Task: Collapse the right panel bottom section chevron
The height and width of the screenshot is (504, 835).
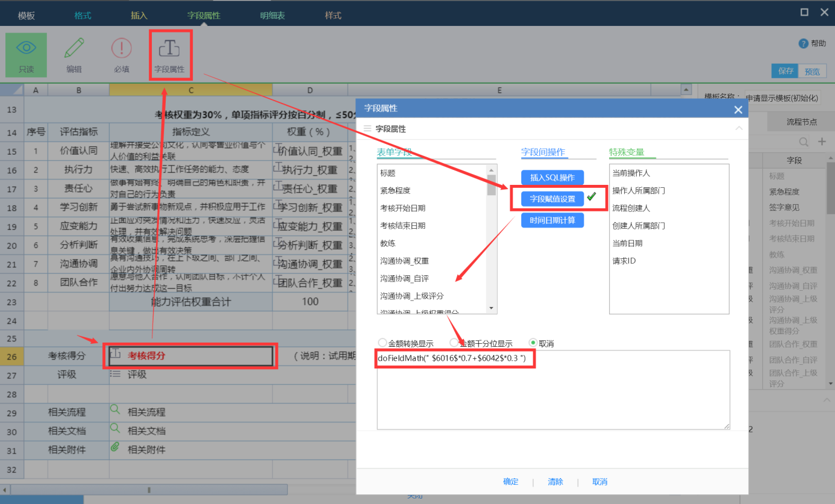Action: coord(825,400)
